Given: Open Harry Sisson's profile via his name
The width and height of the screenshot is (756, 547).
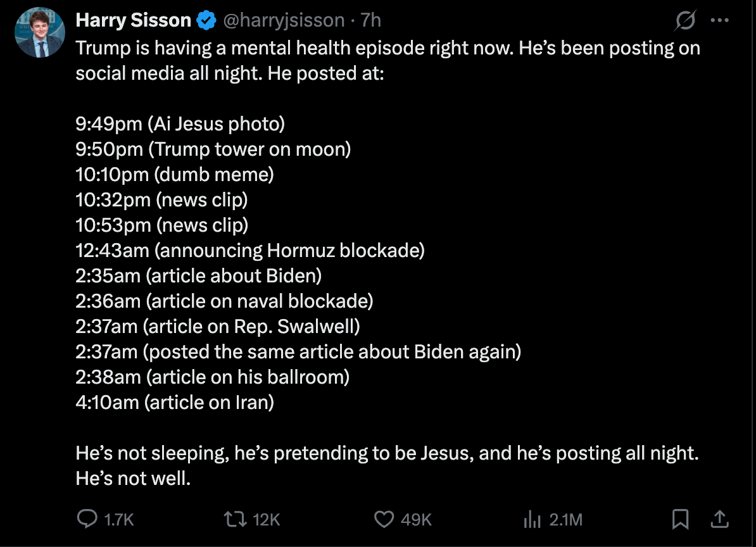Looking at the screenshot, I should pyautogui.click(x=133, y=20).
